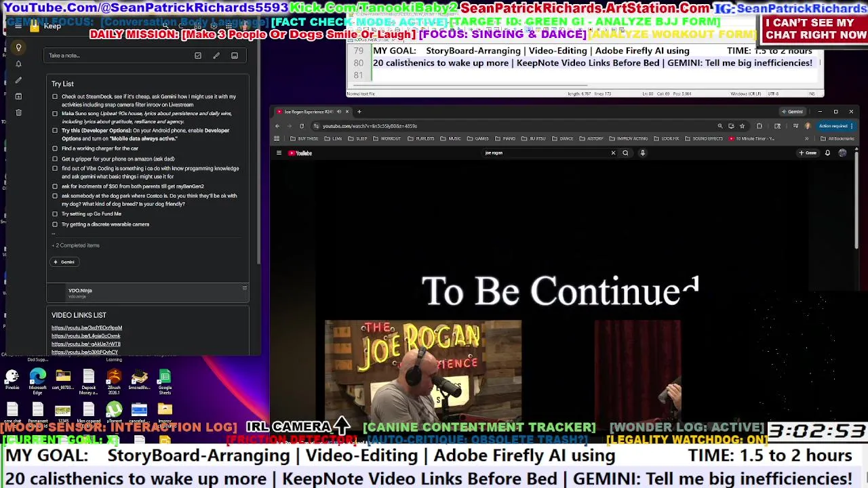Expand the '2 Completed items' section
868x488 pixels.
coord(76,245)
